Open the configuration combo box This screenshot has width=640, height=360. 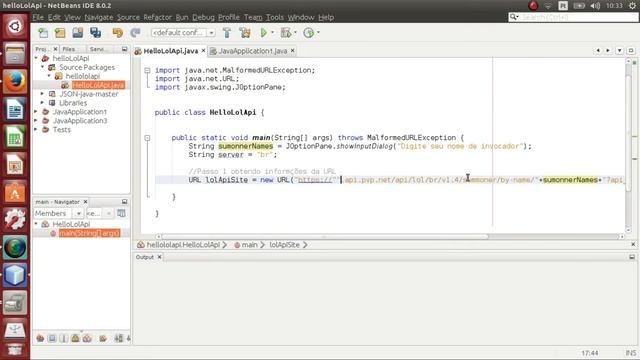[183, 32]
